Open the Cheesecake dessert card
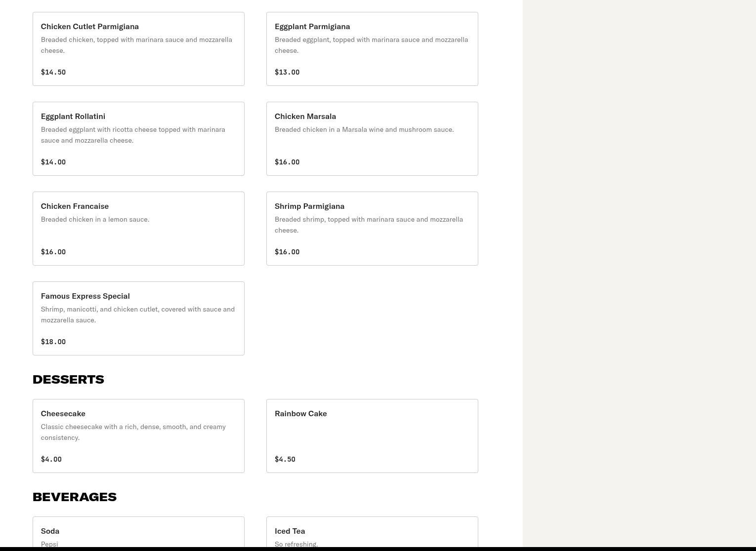Viewport: 756px width, 551px height. (x=138, y=436)
